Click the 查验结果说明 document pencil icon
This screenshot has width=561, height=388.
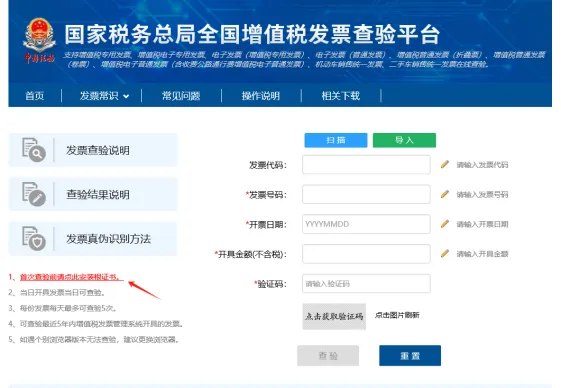point(34,194)
